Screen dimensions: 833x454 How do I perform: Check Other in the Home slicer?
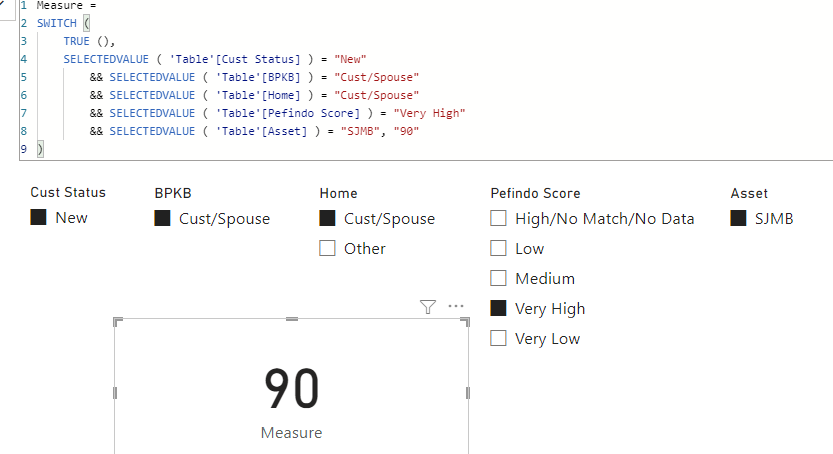(x=327, y=248)
